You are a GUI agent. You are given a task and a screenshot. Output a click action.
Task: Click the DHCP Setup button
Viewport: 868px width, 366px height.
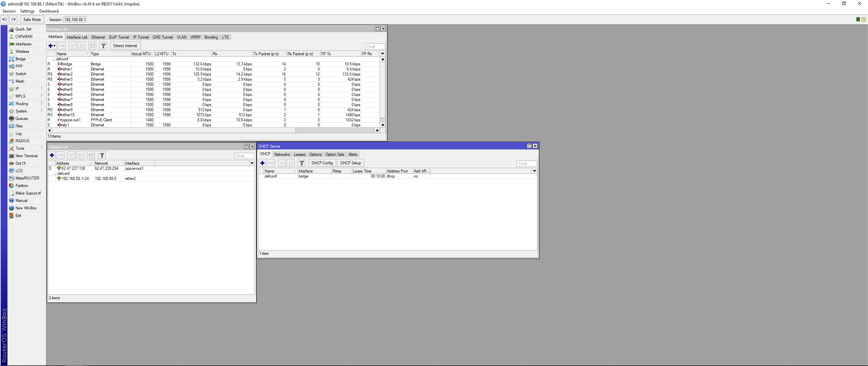(350, 163)
